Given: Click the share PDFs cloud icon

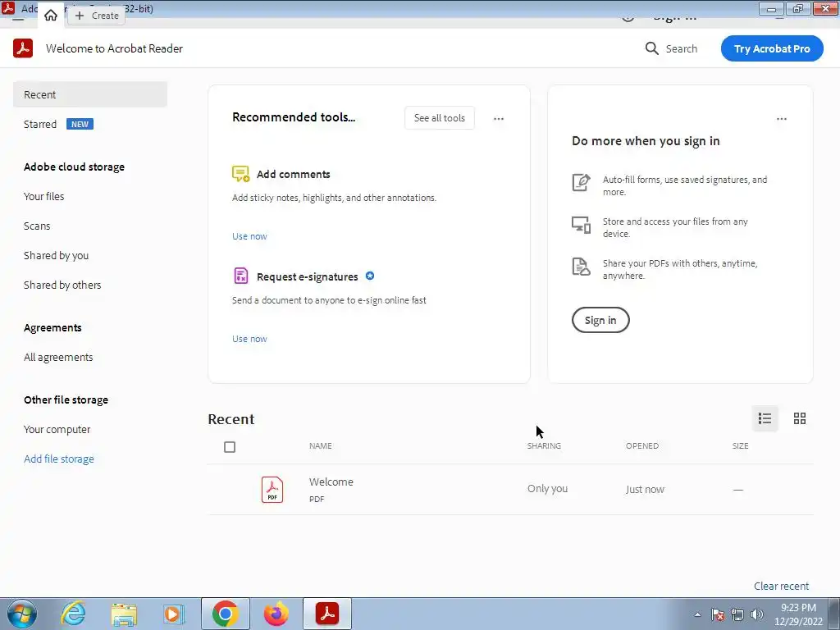Looking at the screenshot, I should tap(581, 267).
